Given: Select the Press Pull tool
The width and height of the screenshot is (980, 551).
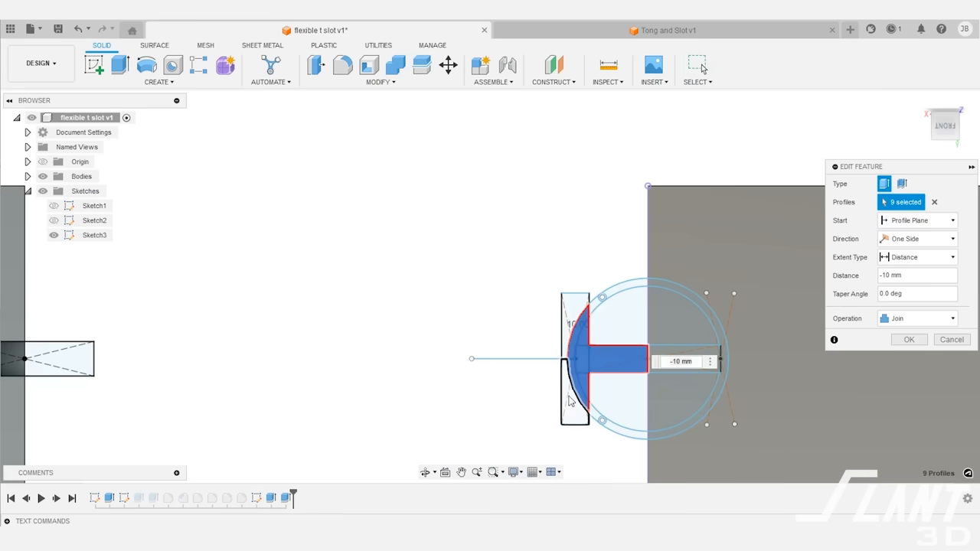Looking at the screenshot, I should coord(315,65).
